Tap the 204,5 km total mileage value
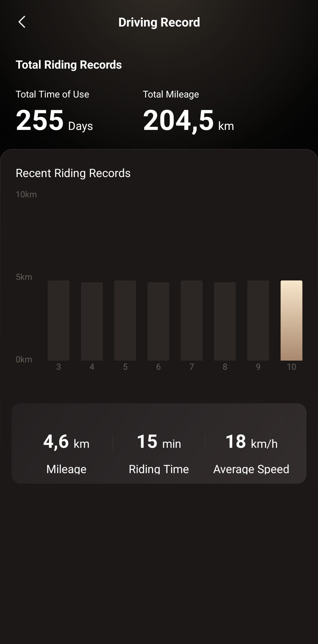 click(x=188, y=121)
